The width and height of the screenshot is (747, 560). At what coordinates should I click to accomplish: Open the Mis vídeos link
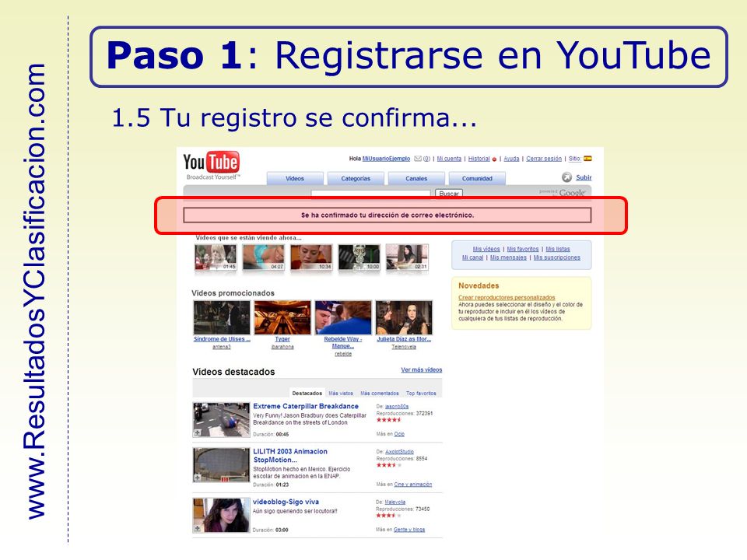(486, 249)
